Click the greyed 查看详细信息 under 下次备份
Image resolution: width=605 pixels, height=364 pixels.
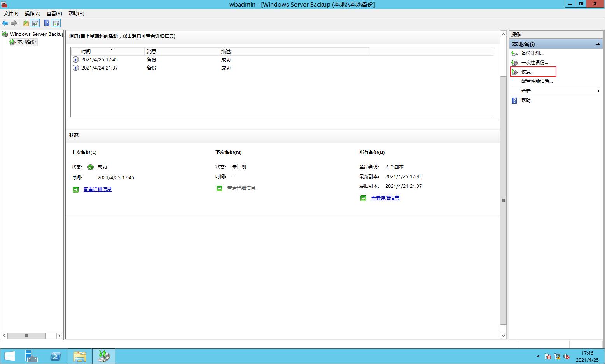point(241,188)
